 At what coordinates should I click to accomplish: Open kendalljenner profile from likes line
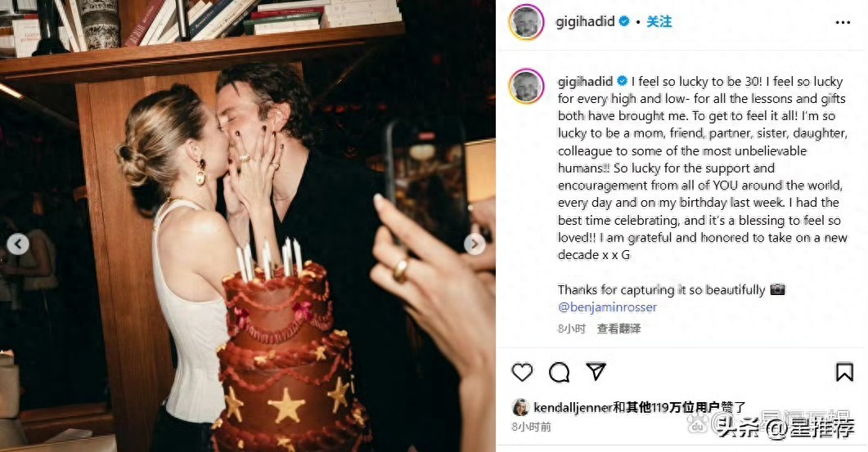573,408
